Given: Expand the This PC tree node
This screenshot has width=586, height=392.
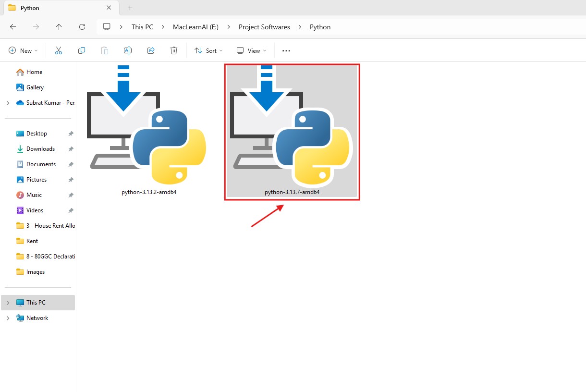Looking at the screenshot, I should pyautogui.click(x=8, y=303).
